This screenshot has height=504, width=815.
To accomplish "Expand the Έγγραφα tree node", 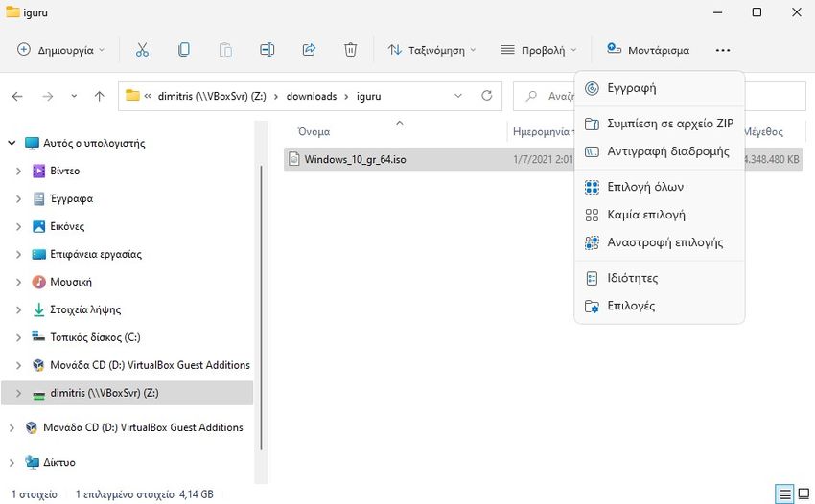I will tap(19, 198).
